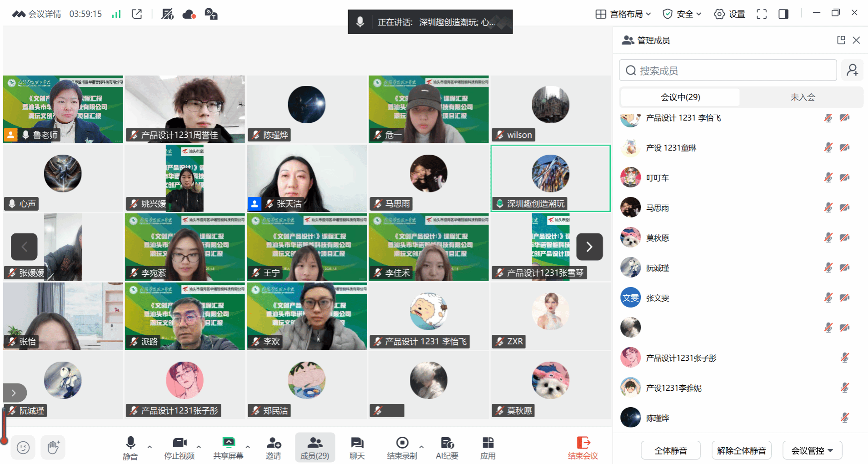Expand the 宫格布局 layout dropdown

coord(624,14)
